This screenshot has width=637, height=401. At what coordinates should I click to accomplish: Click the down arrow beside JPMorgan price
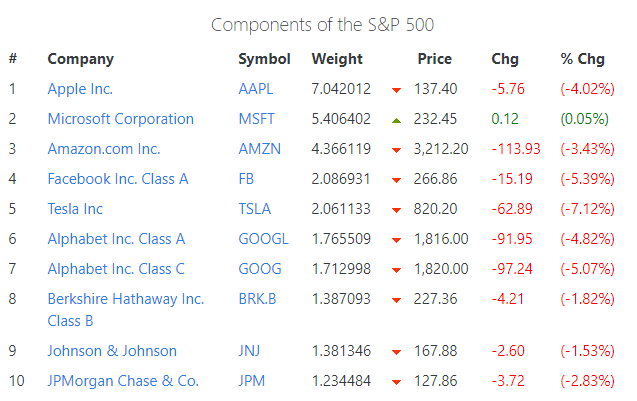[x=397, y=382]
